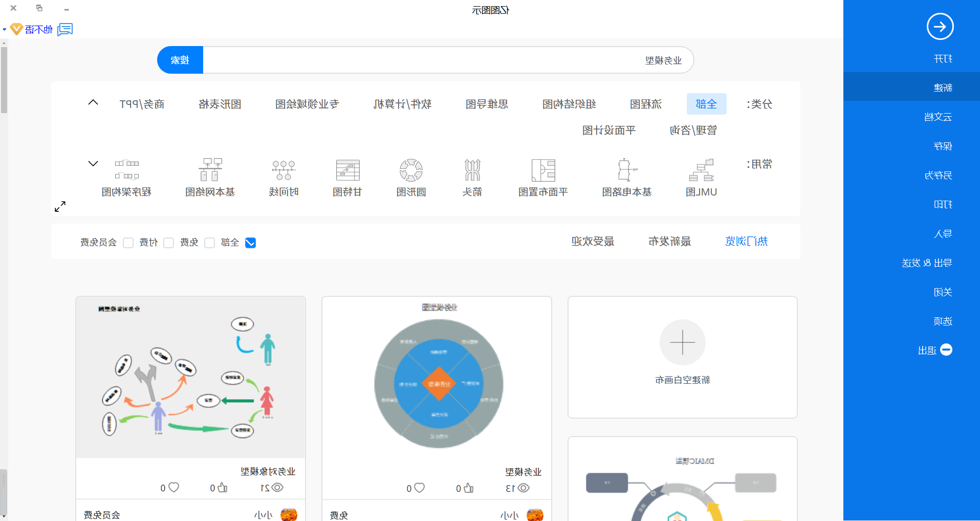Click the back arrow circle icon
Screen dimensions: 980x521
pyautogui.click(x=940, y=27)
